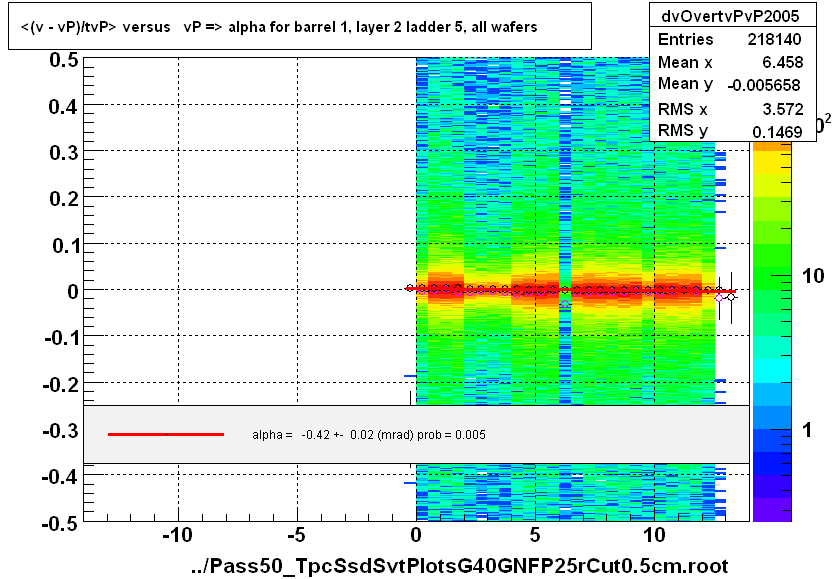833x579 pixels.
Task: Click the file name label Pass50_TpcSsdSvtPlots root
Action: tap(460, 566)
